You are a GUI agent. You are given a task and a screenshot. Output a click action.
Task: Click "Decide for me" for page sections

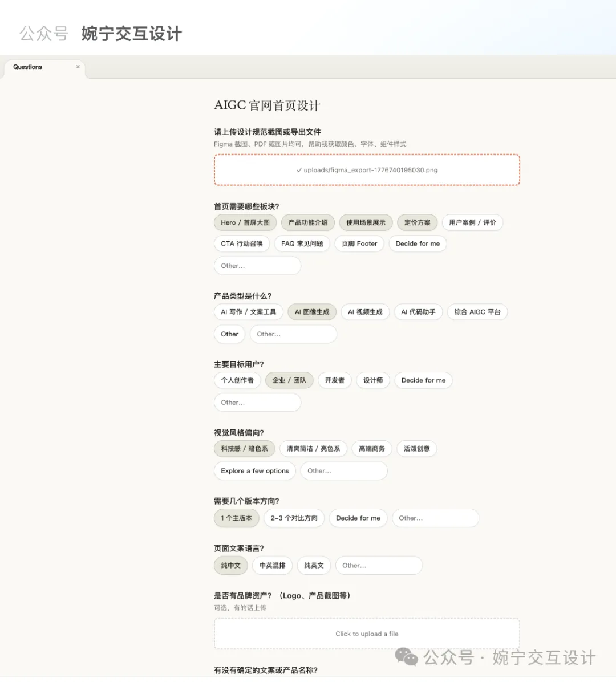[418, 243]
